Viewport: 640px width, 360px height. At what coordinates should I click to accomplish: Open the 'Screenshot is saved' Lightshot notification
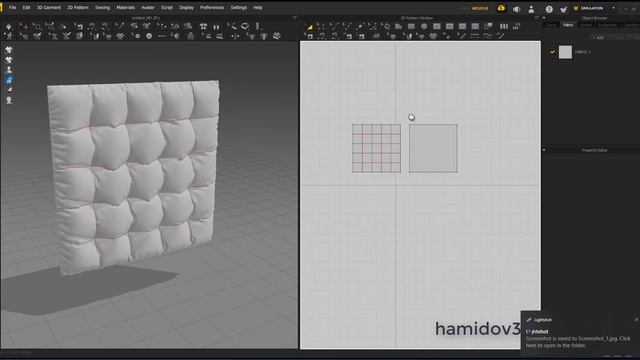click(578, 342)
